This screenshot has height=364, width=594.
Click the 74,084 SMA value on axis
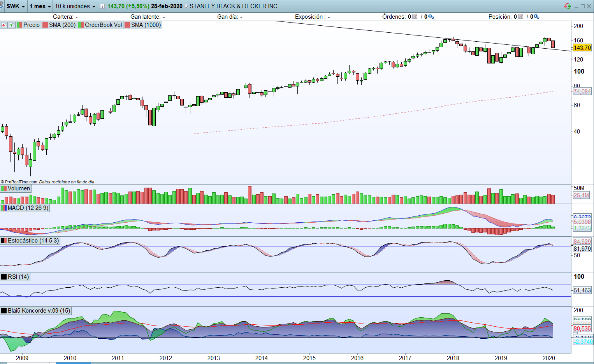(582, 91)
